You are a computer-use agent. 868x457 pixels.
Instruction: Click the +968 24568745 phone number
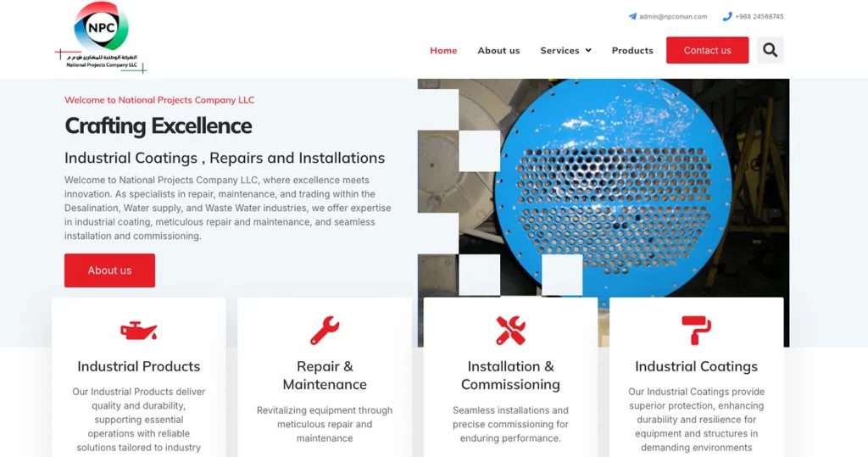[x=759, y=16]
